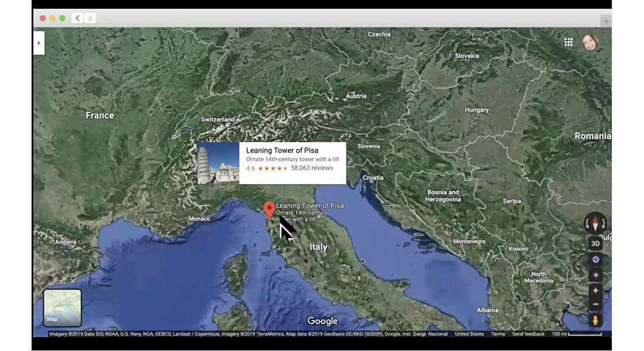Open the Terms link

point(498,334)
